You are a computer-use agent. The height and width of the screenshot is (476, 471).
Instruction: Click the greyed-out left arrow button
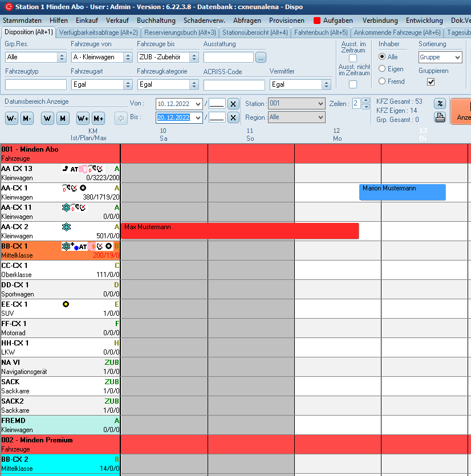point(120,119)
